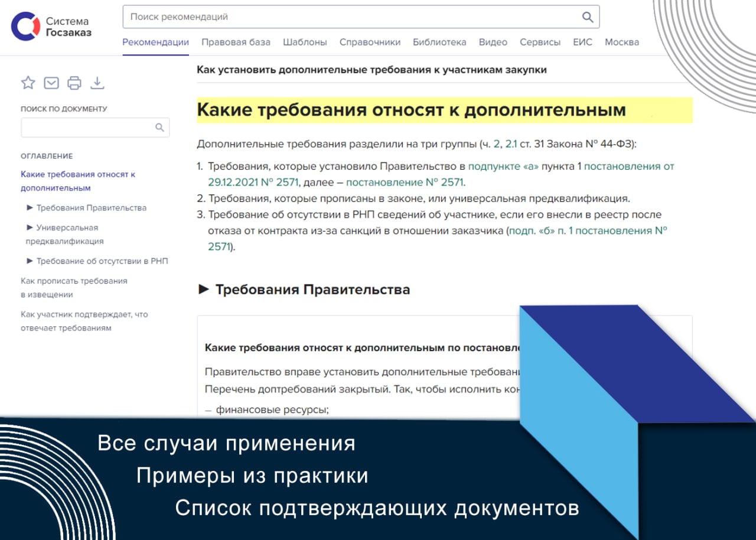Switch to Видео tab
The height and width of the screenshot is (540, 756).
tap(493, 42)
